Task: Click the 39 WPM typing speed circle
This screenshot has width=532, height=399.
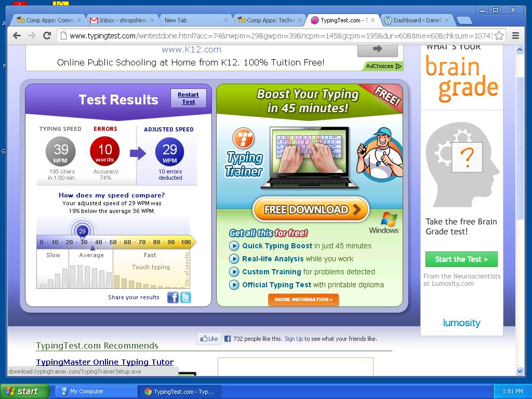Action: click(x=61, y=152)
